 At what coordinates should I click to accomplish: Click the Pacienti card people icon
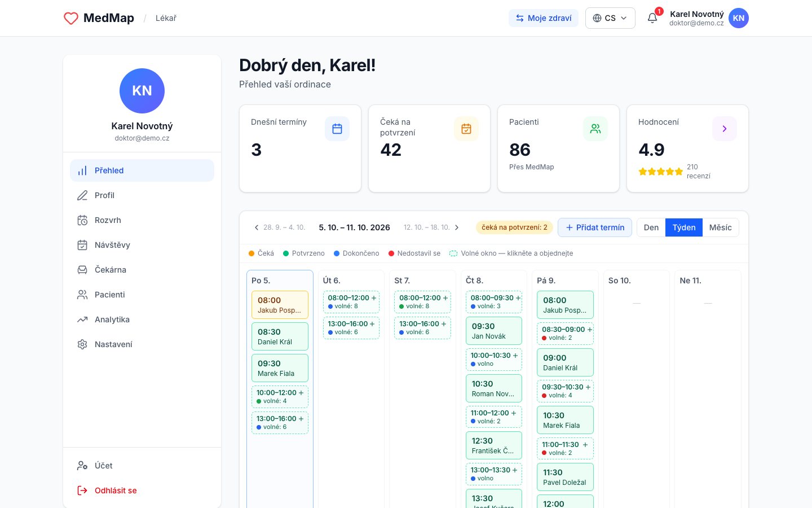pos(595,129)
